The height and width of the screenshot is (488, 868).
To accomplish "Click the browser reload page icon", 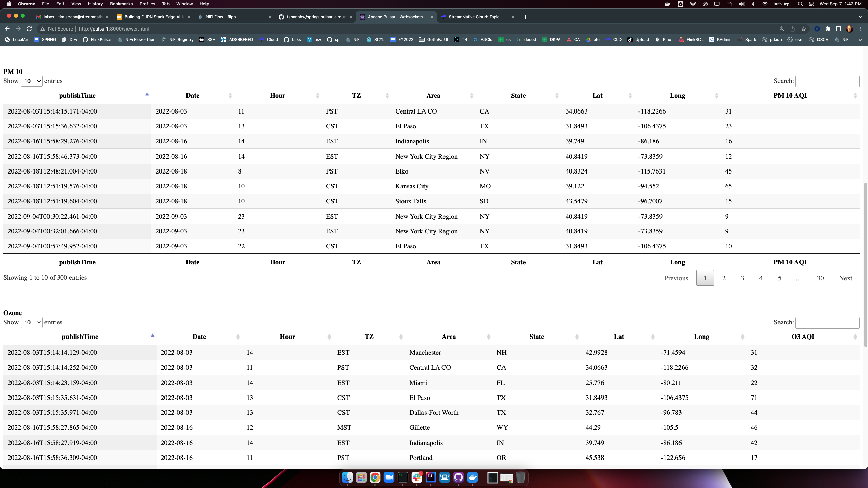I will 29,29.
